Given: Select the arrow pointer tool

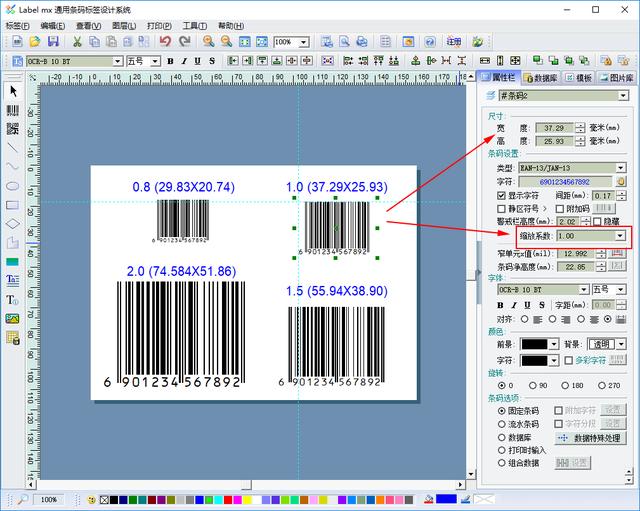Looking at the screenshot, I should (13, 91).
